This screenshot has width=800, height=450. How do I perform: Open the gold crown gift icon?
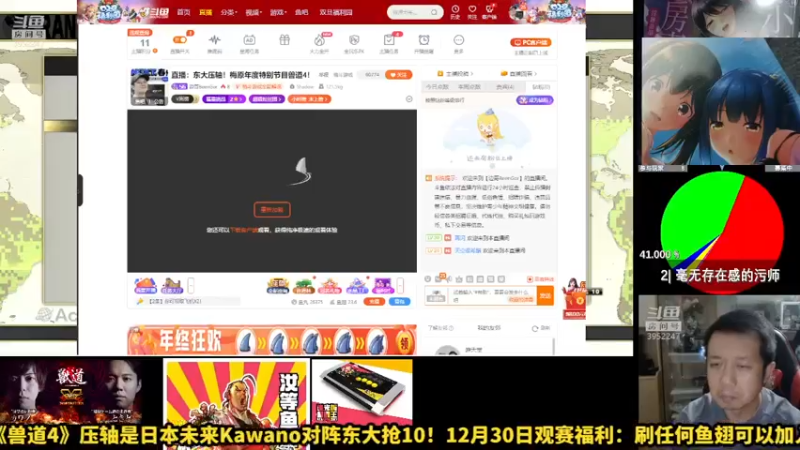(x=278, y=286)
